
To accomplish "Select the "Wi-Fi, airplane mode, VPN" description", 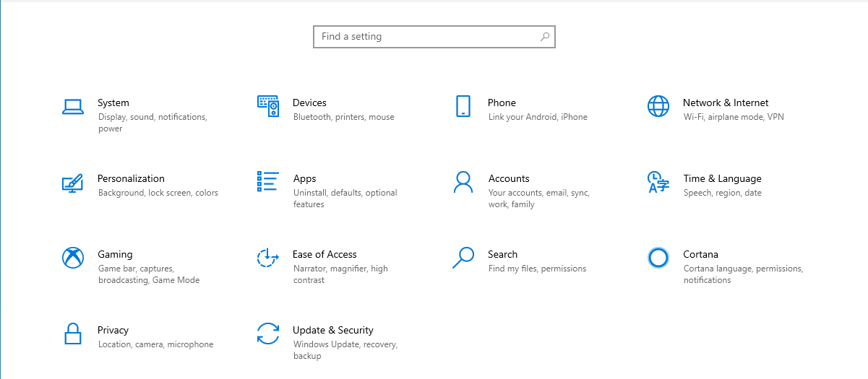I will pos(734,117).
